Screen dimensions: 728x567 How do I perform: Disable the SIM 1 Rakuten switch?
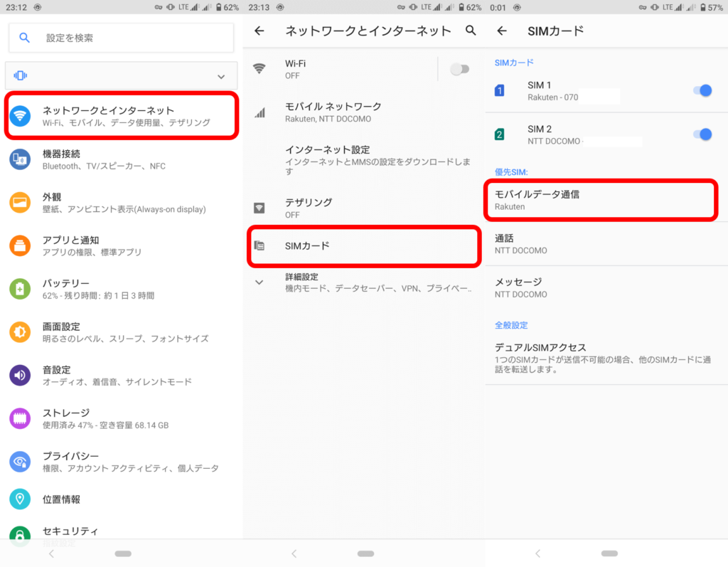(x=702, y=90)
